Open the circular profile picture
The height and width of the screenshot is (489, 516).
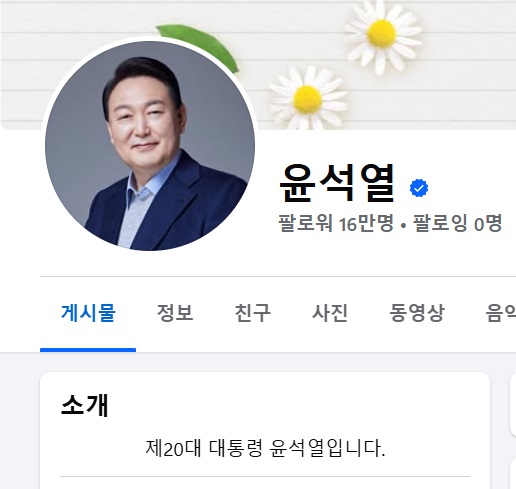tap(150, 146)
